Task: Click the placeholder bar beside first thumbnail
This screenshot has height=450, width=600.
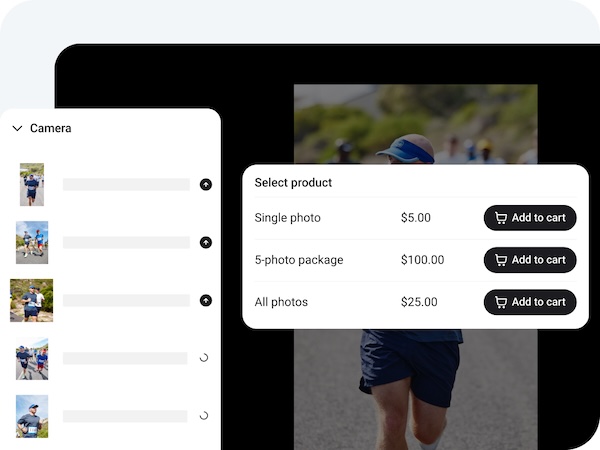Action: [x=126, y=184]
